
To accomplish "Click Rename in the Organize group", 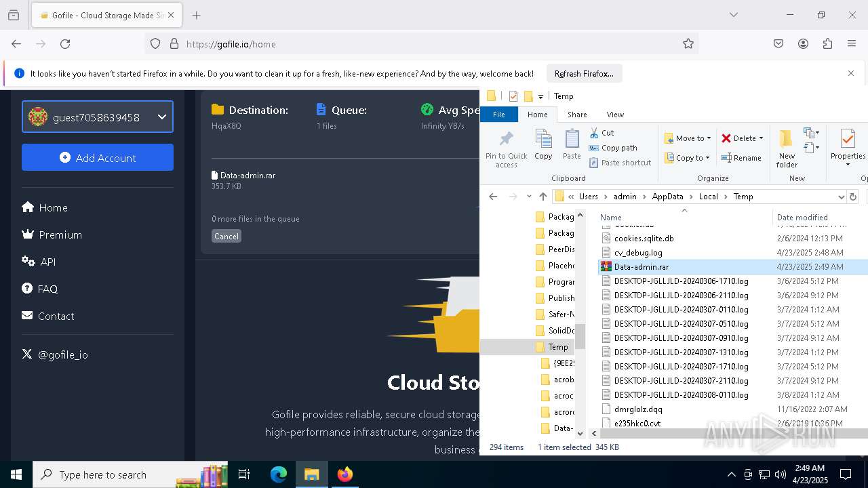I will tap(741, 158).
